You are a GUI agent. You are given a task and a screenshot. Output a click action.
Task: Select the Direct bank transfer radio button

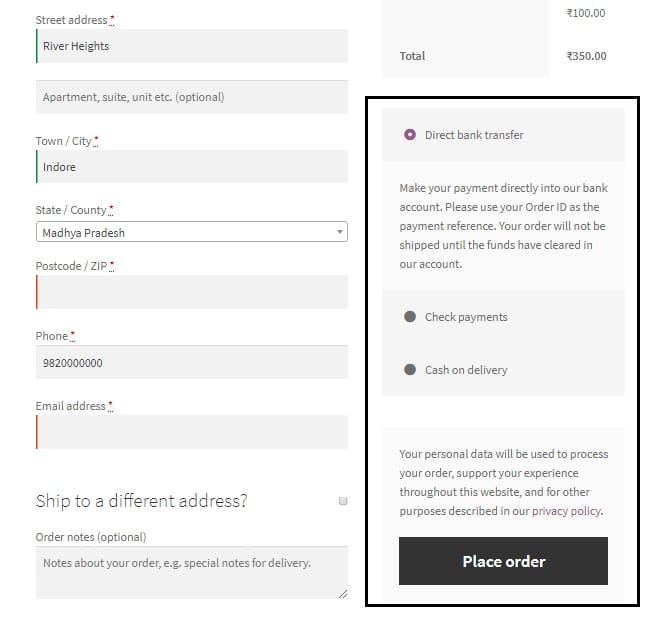[410, 135]
